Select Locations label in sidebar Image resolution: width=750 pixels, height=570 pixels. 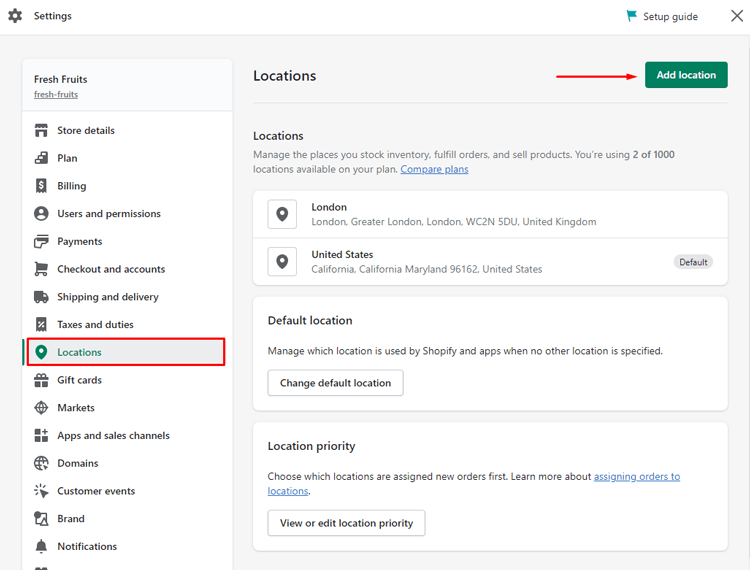click(79, 352)
